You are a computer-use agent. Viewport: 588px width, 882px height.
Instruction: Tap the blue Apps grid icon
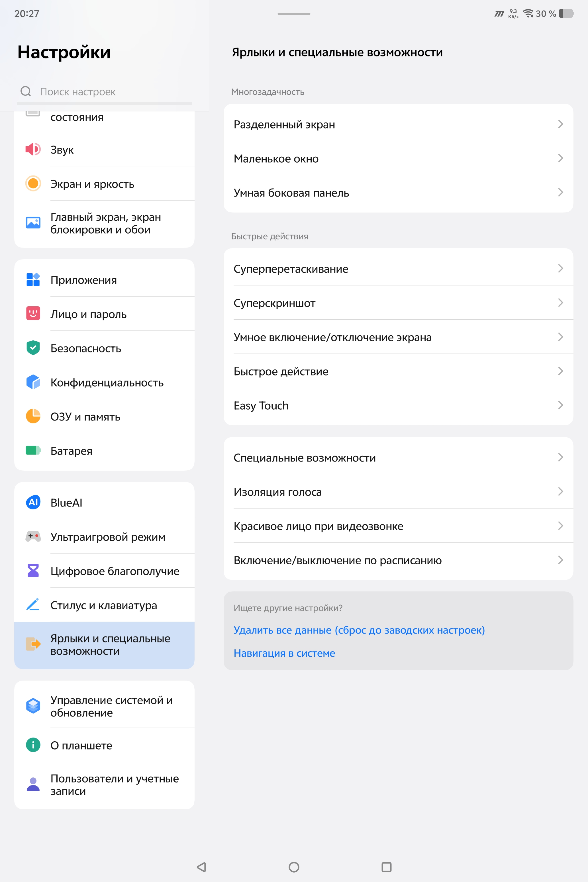click(x=33, y=279)
